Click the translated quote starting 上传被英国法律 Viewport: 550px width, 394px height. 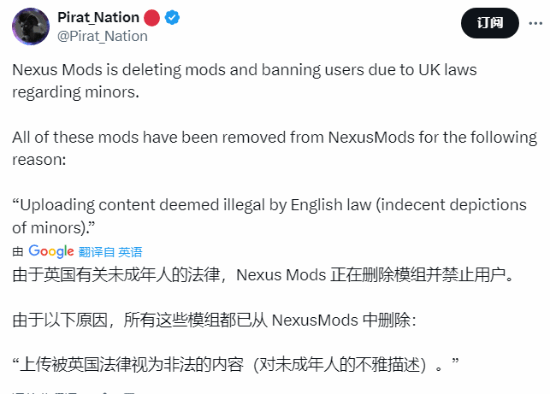click(x=235, y=365)
